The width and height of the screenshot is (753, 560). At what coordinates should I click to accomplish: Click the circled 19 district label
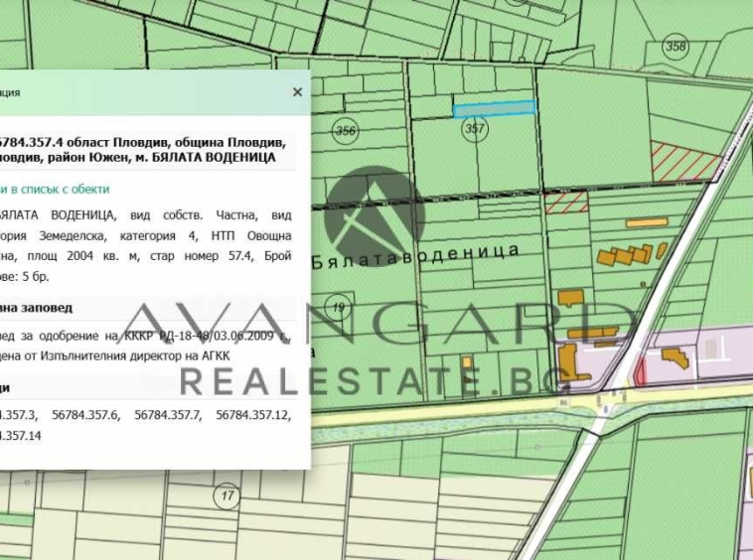point(338,308)
